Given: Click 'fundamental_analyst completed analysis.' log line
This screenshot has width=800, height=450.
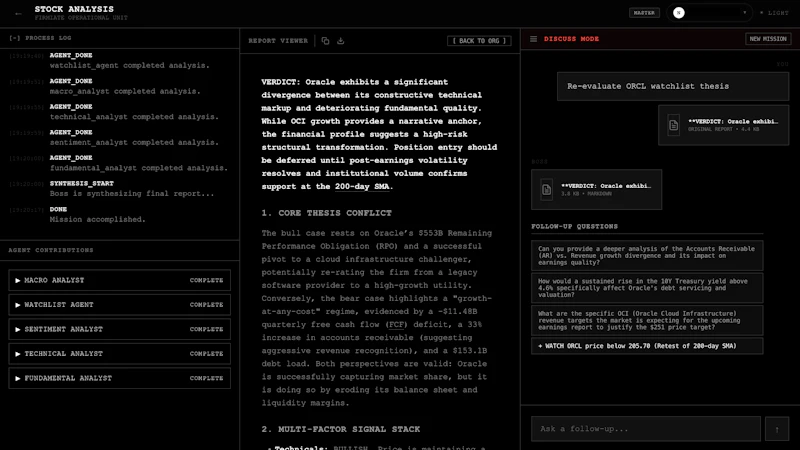Looking at the screenshot, I should [138, 168].
